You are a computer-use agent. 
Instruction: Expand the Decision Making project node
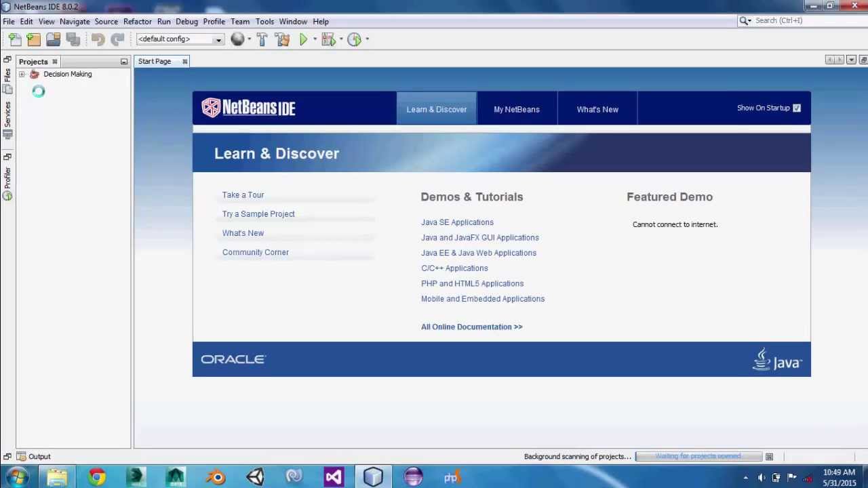[22, 75]
